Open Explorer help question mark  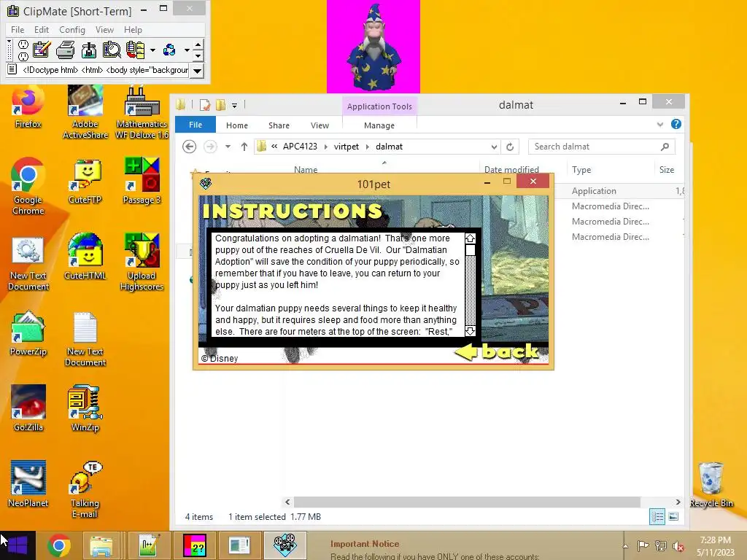(x=676, y=124)
